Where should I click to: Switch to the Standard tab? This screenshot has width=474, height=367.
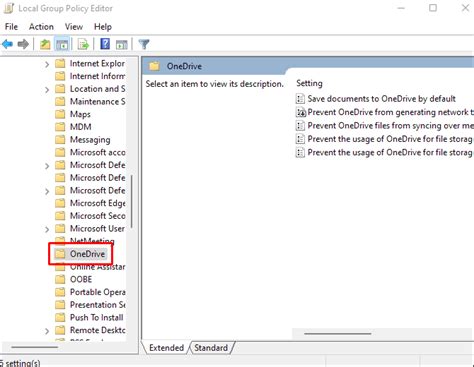211,348
